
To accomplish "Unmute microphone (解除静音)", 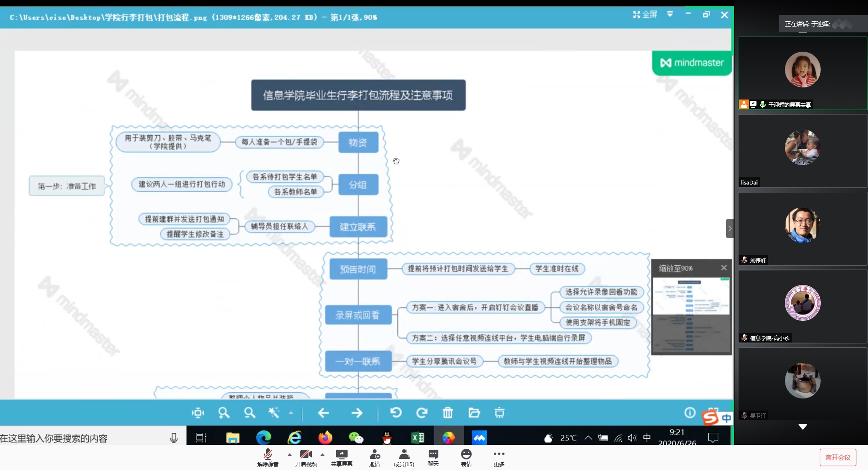I will (267, 457).
